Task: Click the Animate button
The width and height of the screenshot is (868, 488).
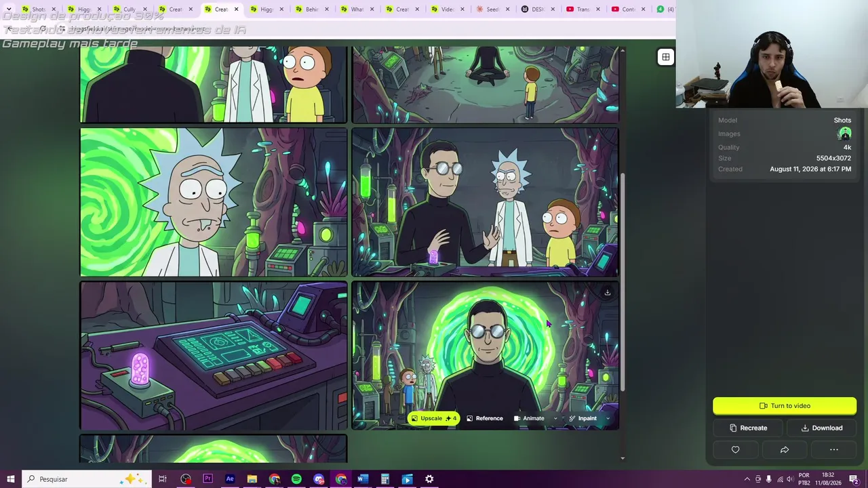Action: coord(530,418)
